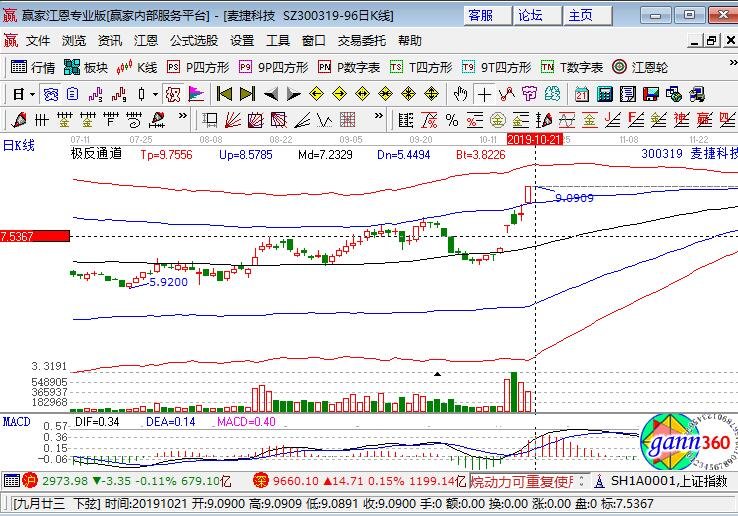Click yellow diamond left-arrow icon
The width and height of the screenshot is (738, 516).
[316, 95]
